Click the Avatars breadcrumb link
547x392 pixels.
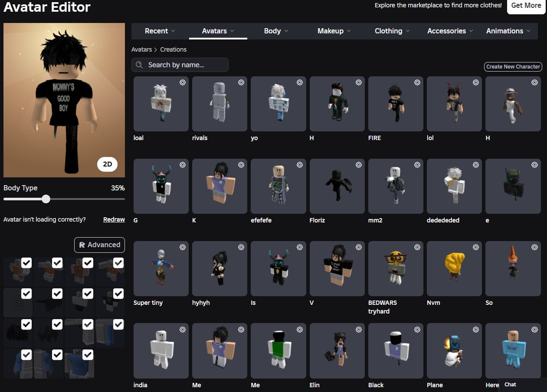[142, 49]
